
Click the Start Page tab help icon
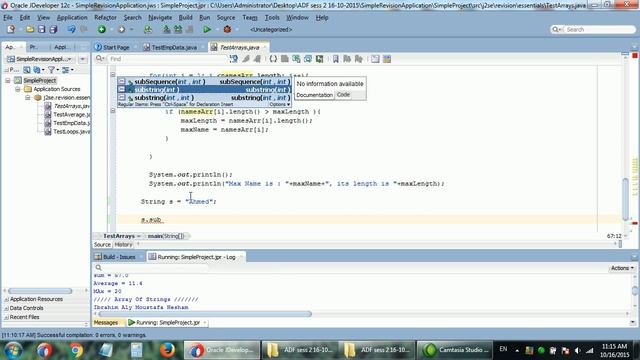[x=98, y=47]
